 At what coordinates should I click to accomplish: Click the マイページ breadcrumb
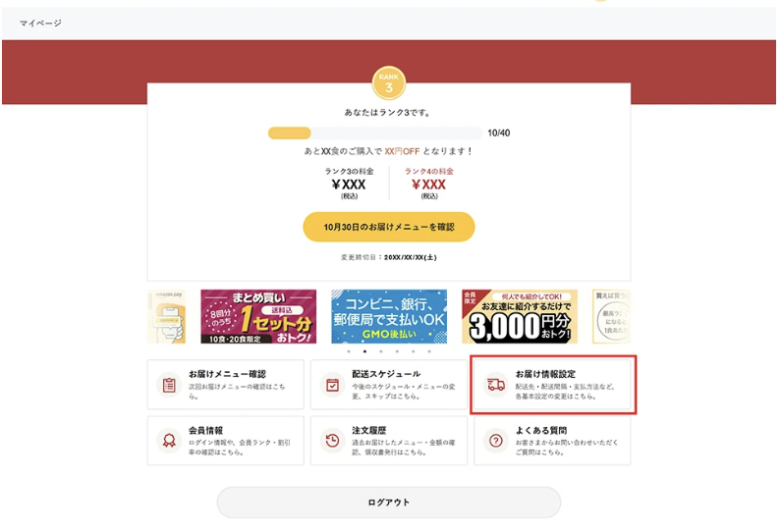(40, 23)
